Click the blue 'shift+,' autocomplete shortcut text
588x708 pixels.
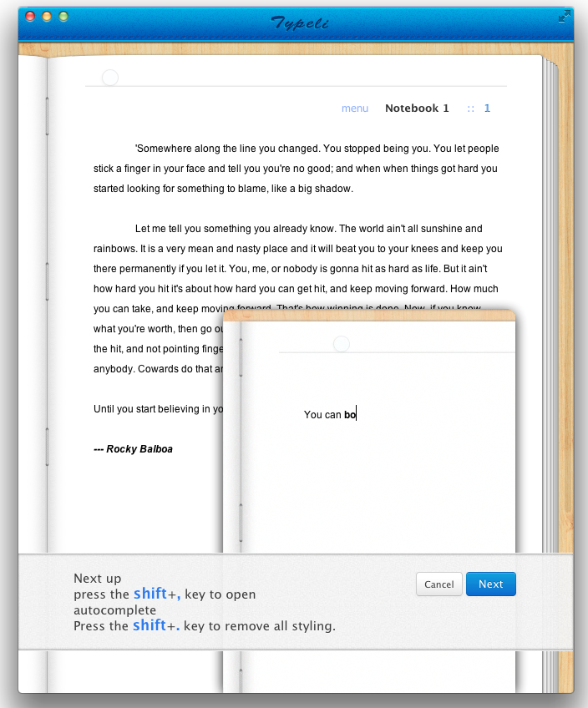[157, 594]
